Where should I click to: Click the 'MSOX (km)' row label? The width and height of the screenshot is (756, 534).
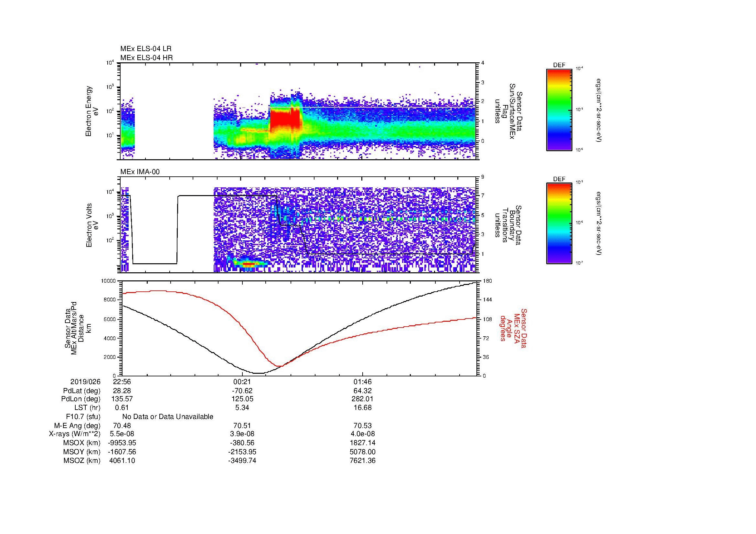click(x=82, y=443)
